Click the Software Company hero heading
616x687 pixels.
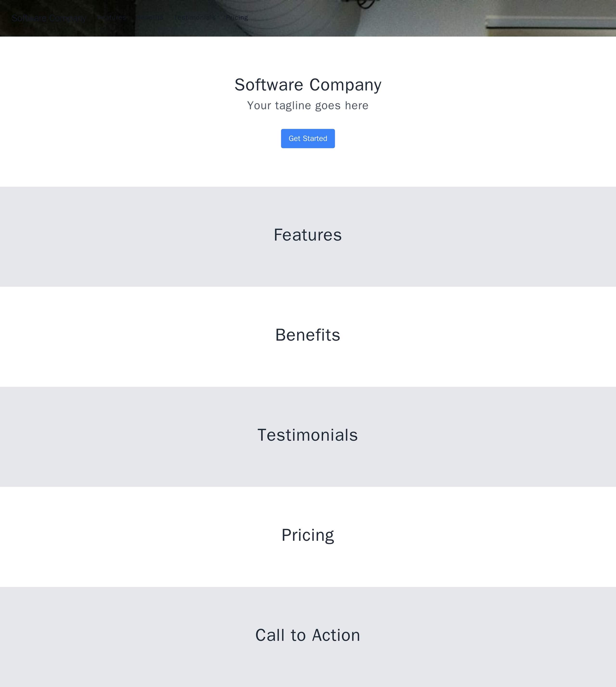click(x=308, y=85)
